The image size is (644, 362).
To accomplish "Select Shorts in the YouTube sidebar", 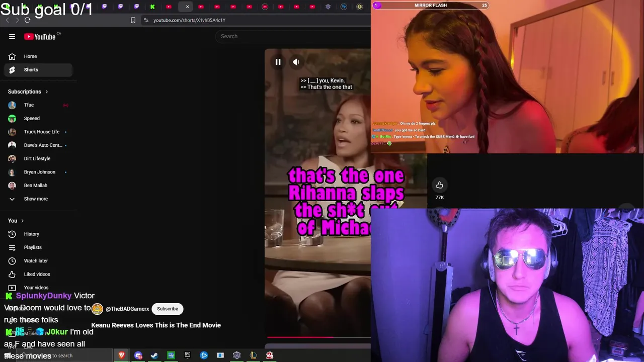I will click(38, 70).
